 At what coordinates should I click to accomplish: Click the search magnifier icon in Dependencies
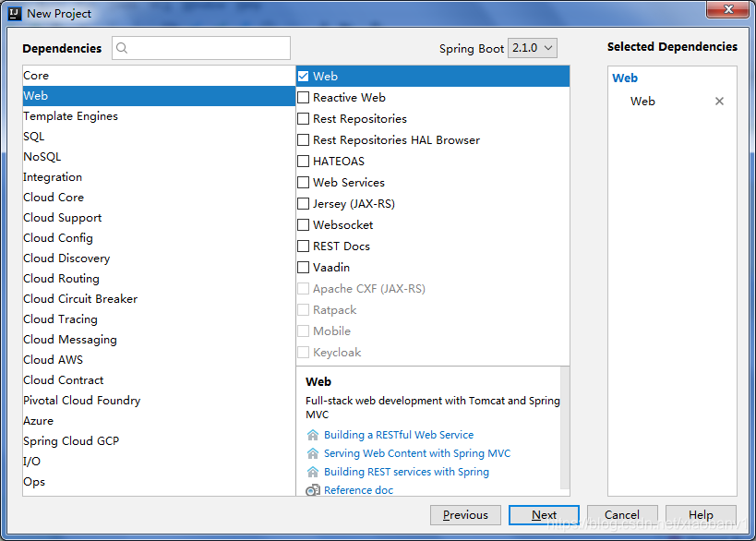(x=122, y=48)
